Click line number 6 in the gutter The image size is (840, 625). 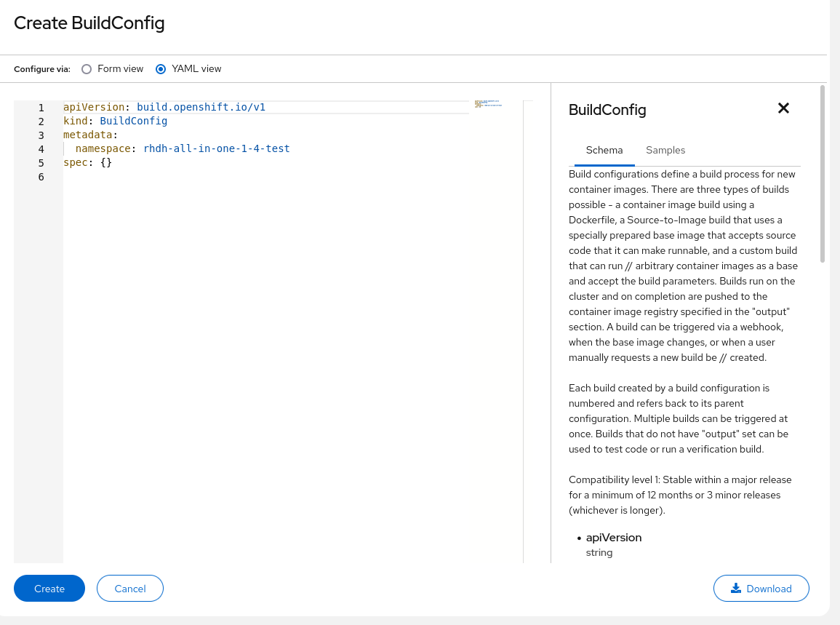[x=41, y=178]
